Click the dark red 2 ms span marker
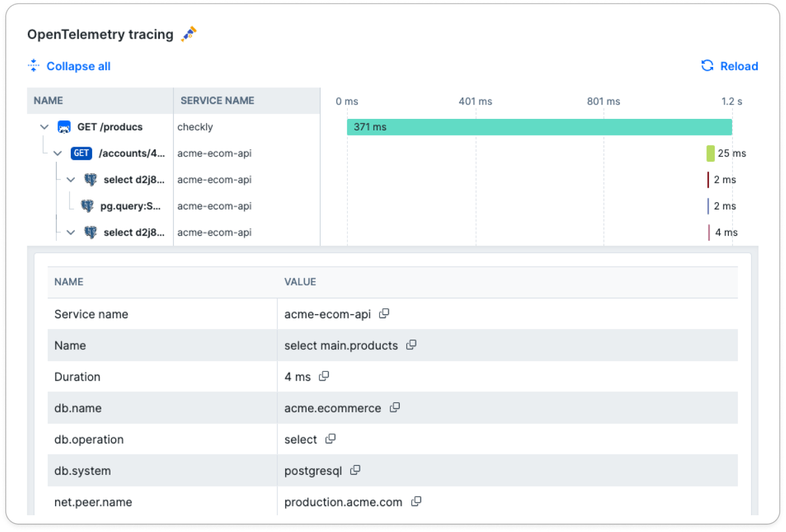Image resolution: width=786 pixels, height=532 pixels. (x=708, y=180)
